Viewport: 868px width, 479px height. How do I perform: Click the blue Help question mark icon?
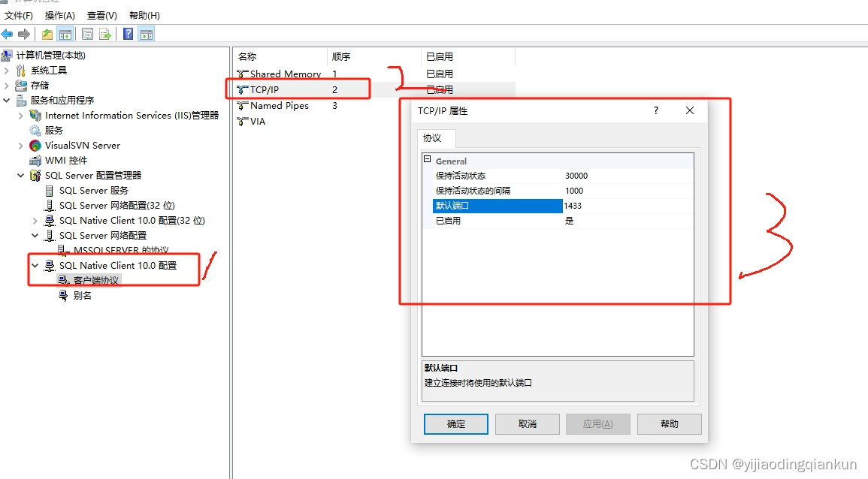[128, 35]
